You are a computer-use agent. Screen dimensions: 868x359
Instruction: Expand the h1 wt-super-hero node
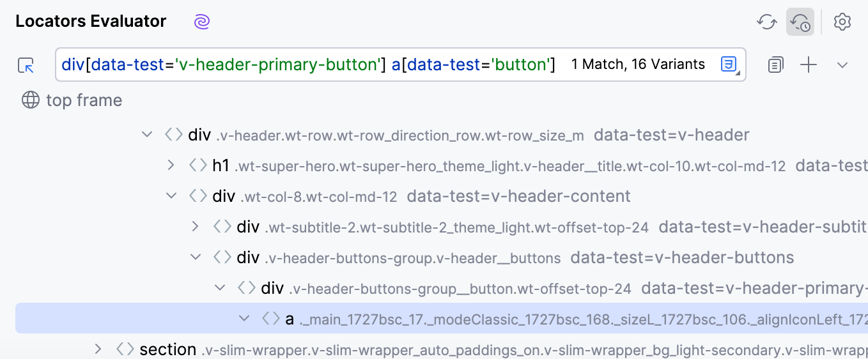tap(171, 165)
